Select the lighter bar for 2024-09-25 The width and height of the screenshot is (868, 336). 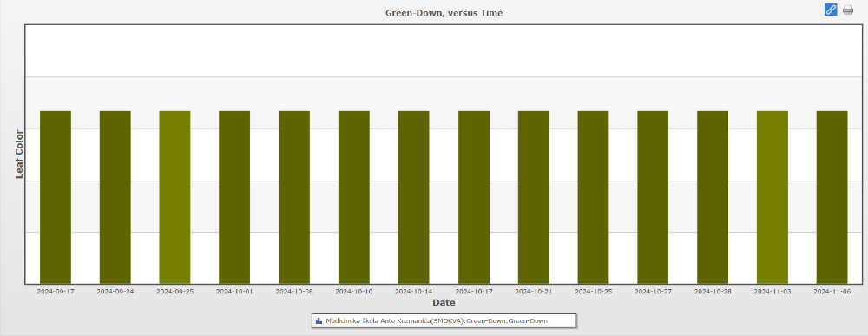(175, 198)
